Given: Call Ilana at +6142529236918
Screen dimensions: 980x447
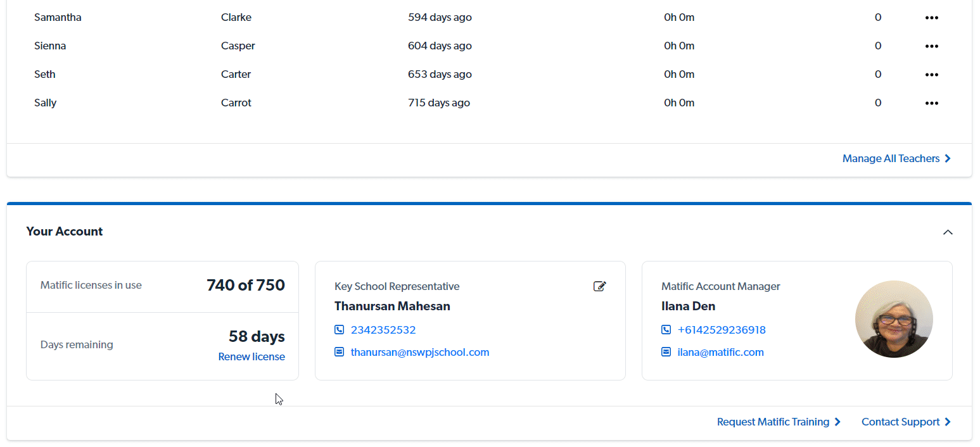Looking at the screenshot, I should pyautogui.click(x=722, y=329).
